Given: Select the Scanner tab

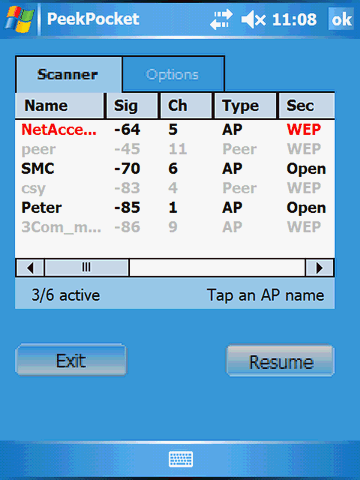Looking at the screenshot, I should click(68, 74).
